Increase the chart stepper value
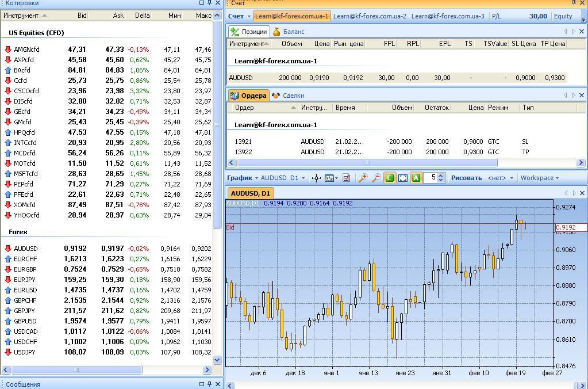588x389 pixels. coord(441,176)
